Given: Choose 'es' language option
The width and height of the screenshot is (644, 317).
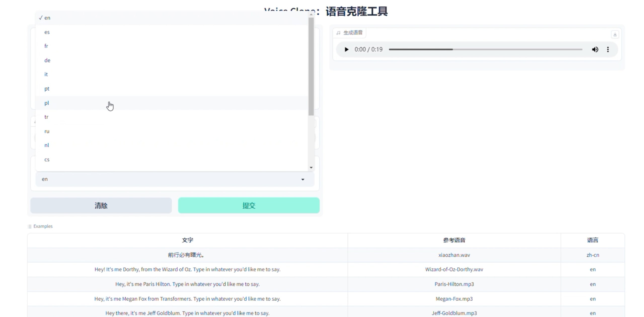Looking at the screenshot, I should tap(47, 32).
